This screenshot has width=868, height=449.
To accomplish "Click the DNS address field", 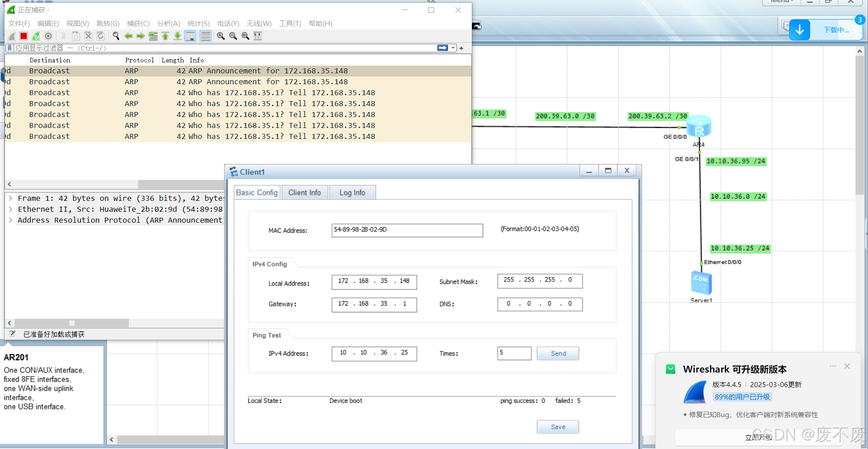I will click(x=540, y=304).
